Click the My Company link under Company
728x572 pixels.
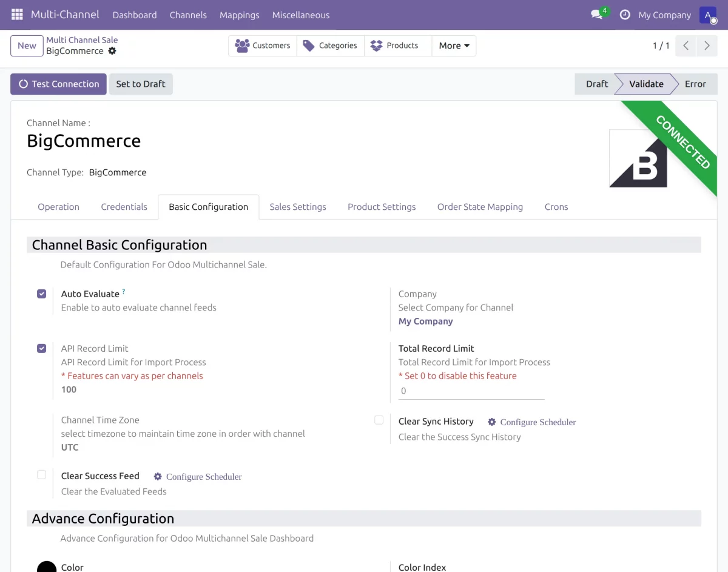pos(425,321)
